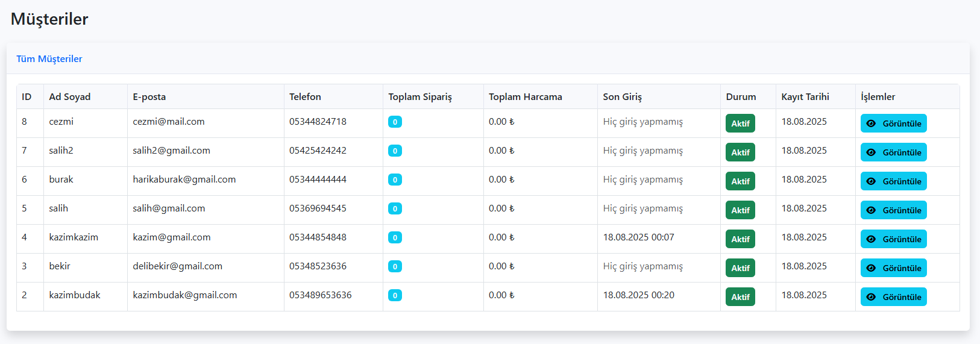Click the Aktif badge in salih2's row

(x=740, y=152)
